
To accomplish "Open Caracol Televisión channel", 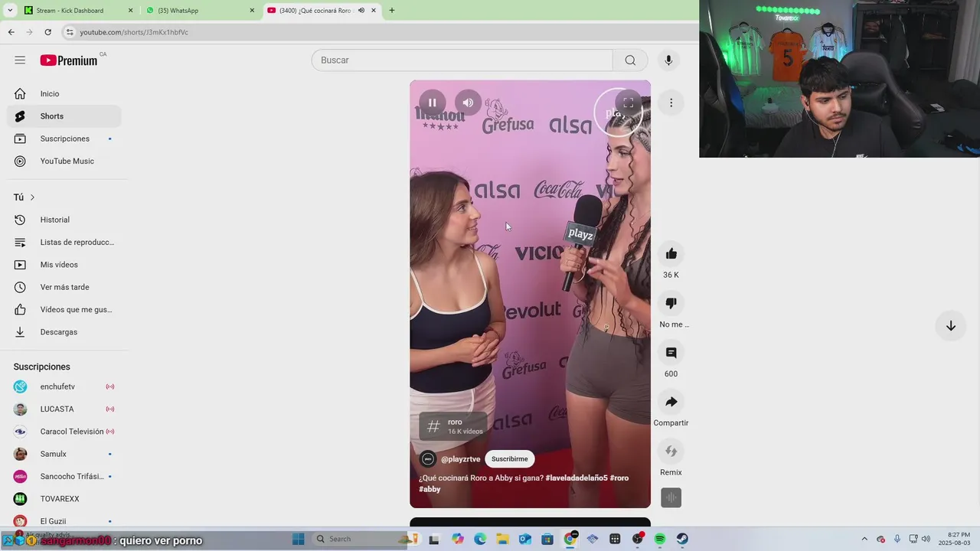I will point(64,432).
